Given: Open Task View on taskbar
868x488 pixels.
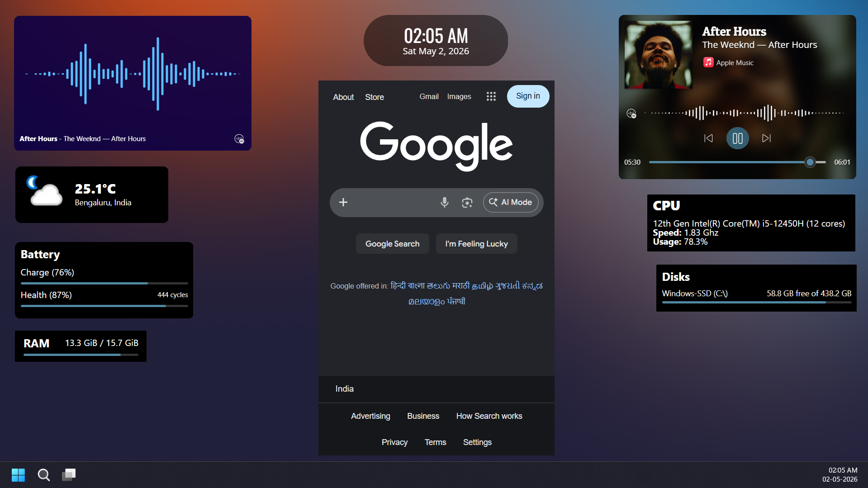Looking at the screenshot, I should click(x=69, y=475).
